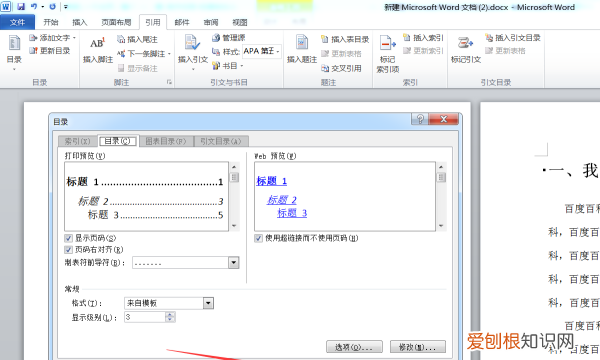
Task: Click the 插入引文 (Insert Citation) icon
Action: (x=192, y=43)
